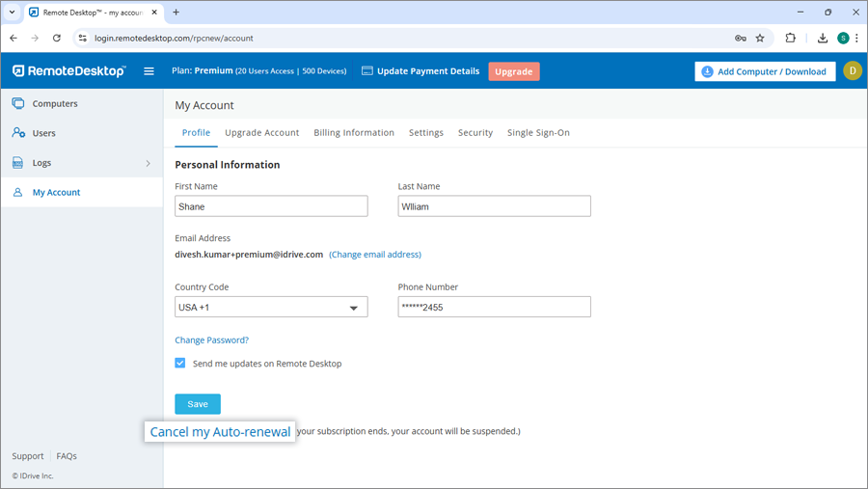Switch to the Billing Information tab
Image resolution: width=868 pixels, height=489 pixels.
pos(353,133)
